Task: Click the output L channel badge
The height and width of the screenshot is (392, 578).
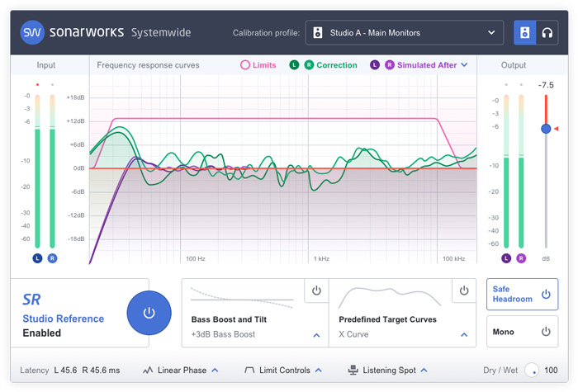Action: 506,258
